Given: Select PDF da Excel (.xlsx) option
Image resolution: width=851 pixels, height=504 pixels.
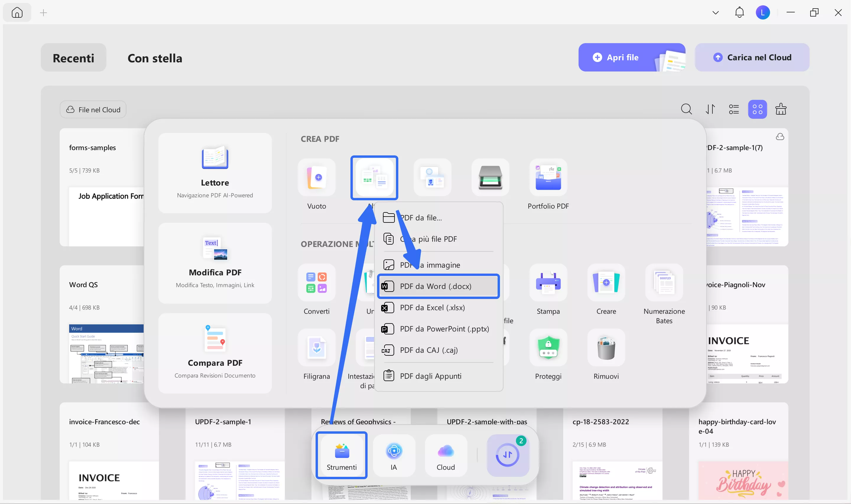Looking at the screenshot, I should pyautogui.click(x=432, y=308).
